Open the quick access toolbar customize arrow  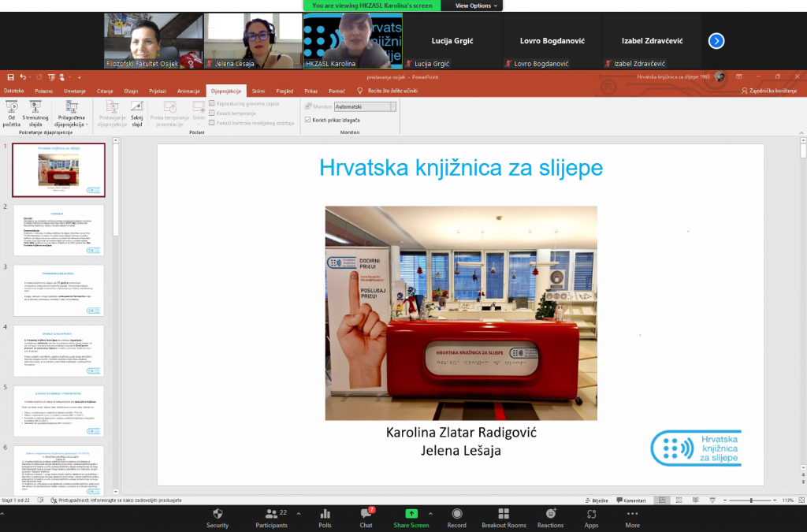pos(80,77)
